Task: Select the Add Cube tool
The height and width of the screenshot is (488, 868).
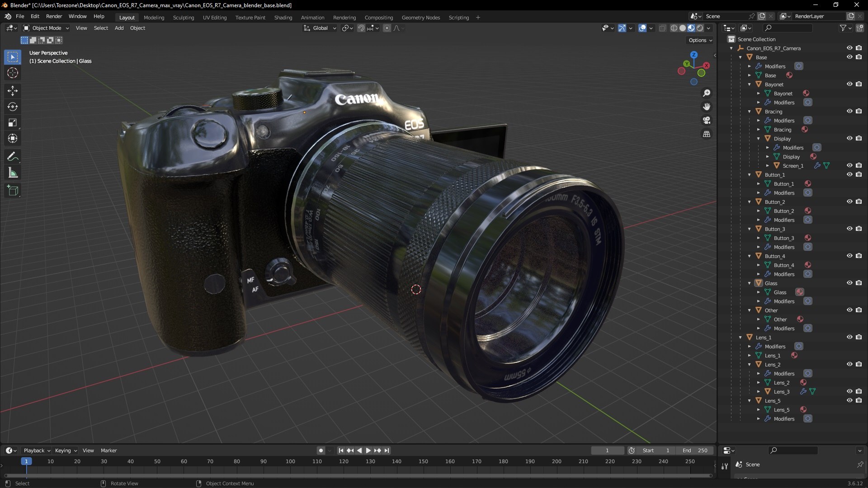Action: pos(13,190)
